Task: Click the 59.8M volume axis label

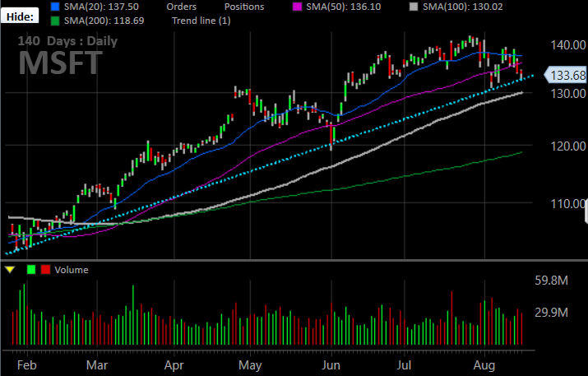Action: pos(551,281)
